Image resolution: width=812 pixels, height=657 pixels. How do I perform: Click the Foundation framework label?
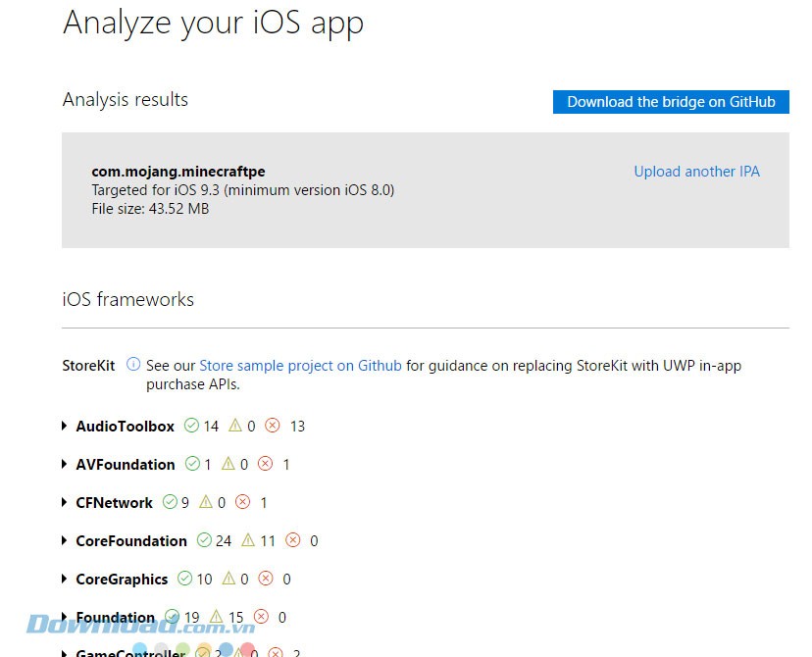click(115, 618)
